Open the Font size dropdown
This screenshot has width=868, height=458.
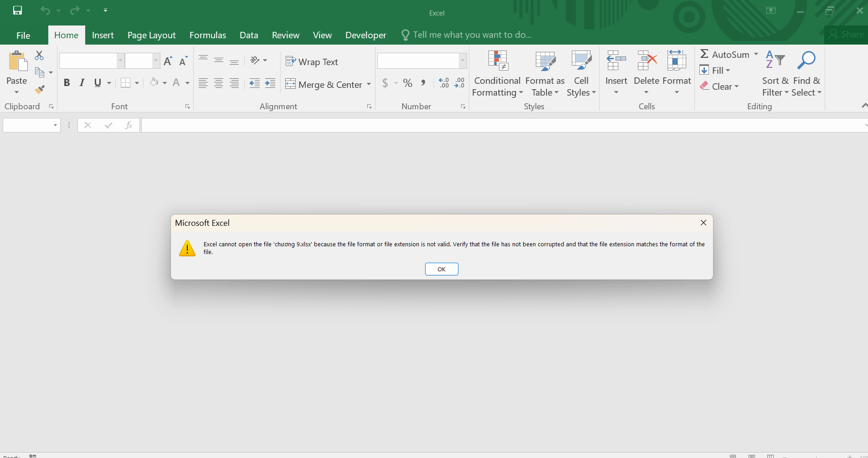coord(156,61)
